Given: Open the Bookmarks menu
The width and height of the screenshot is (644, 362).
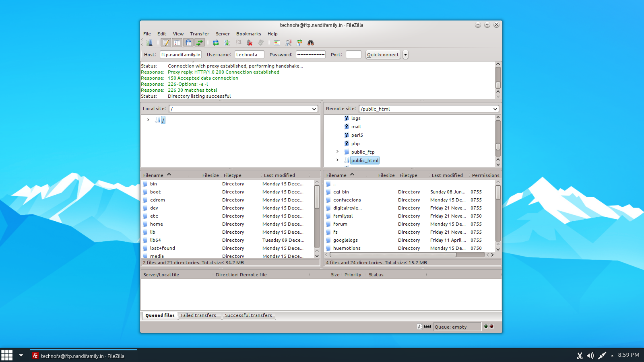Looking at the screenshot, I should pyautogui.click(x=248, y=34).
